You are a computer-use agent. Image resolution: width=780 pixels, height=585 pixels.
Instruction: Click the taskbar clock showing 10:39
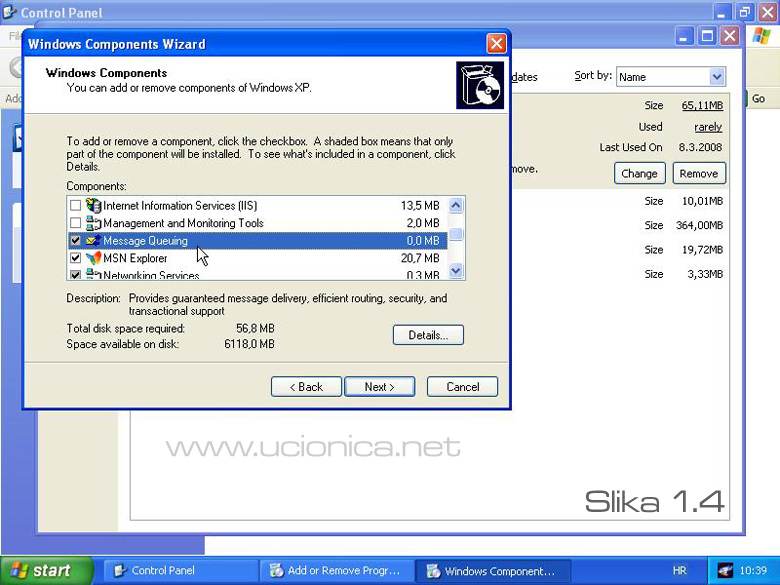(753, 570)
